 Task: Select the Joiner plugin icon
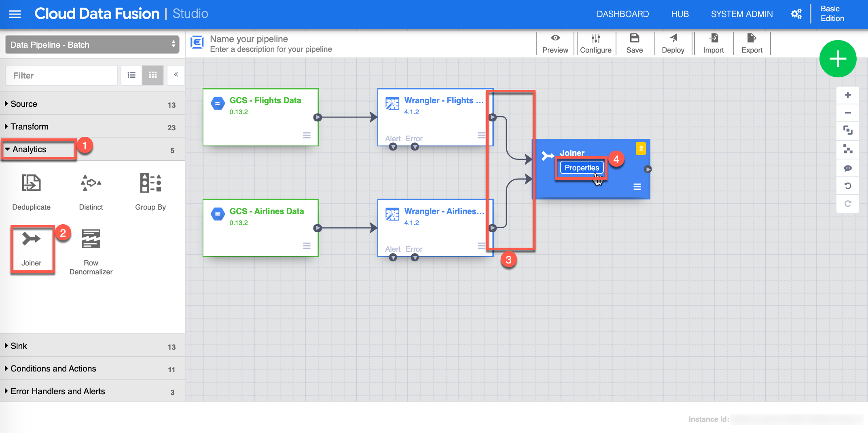[x=31, y=239]
